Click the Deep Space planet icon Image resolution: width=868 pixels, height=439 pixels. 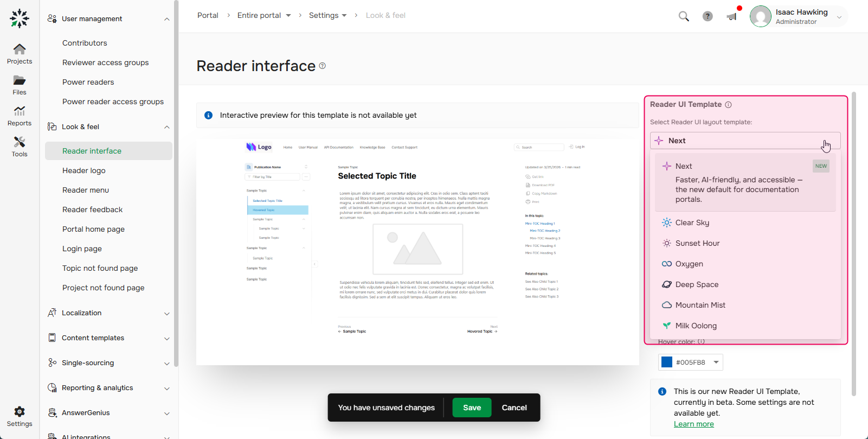667,284
